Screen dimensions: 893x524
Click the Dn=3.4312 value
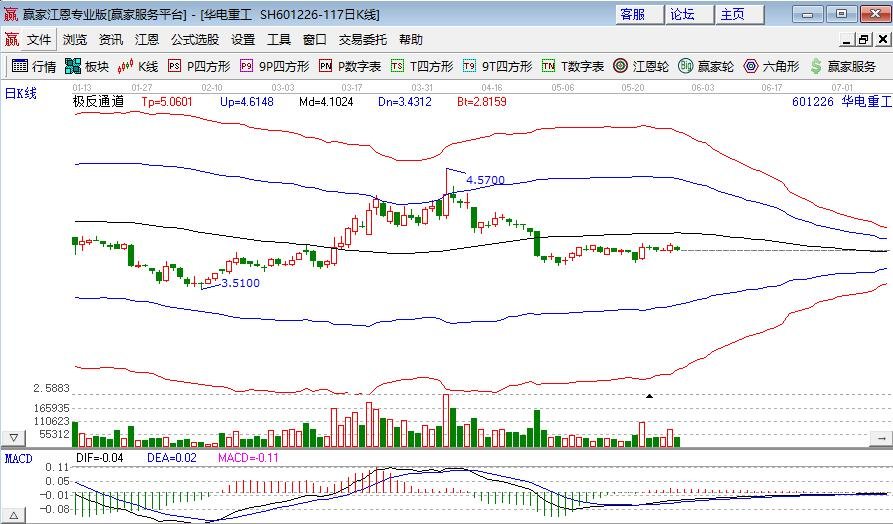pyautogui.click(x=405, y=102)
